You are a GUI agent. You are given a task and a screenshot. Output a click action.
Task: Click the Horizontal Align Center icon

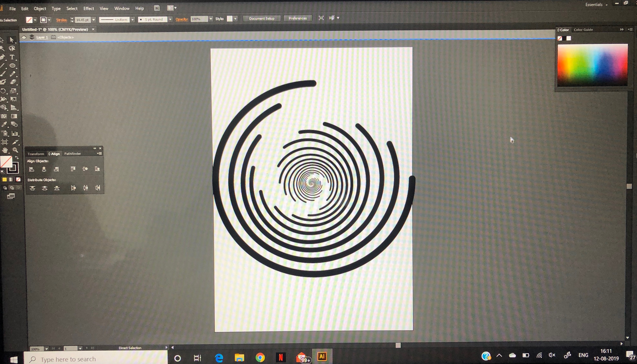(44, 169)
